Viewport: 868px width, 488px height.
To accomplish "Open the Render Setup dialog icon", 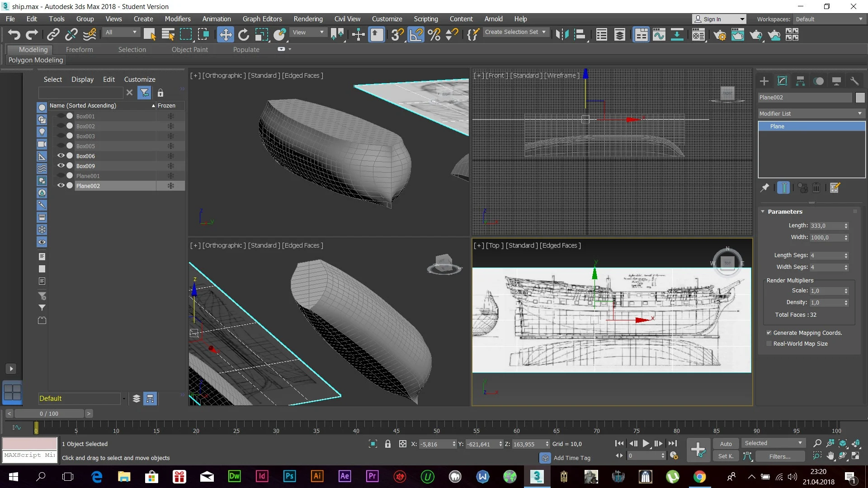I will [720, 35].
